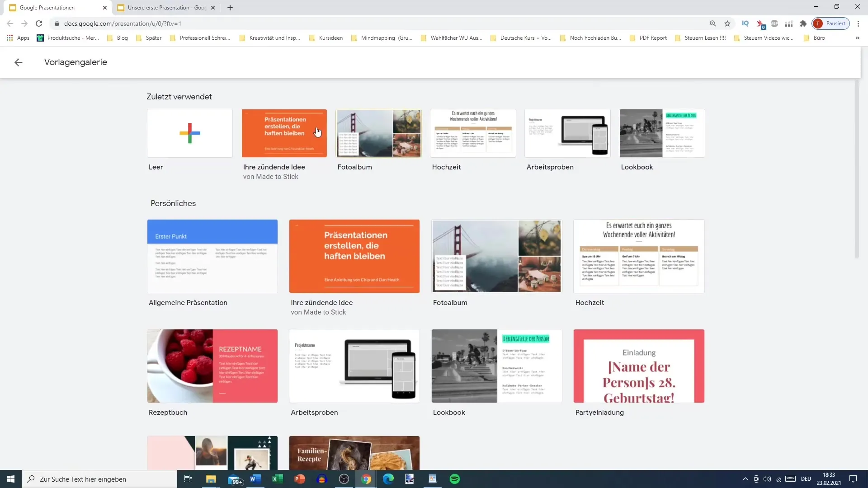Open Microsoft Edge from taskbar

pyautogui.click(x=388, y=479)
